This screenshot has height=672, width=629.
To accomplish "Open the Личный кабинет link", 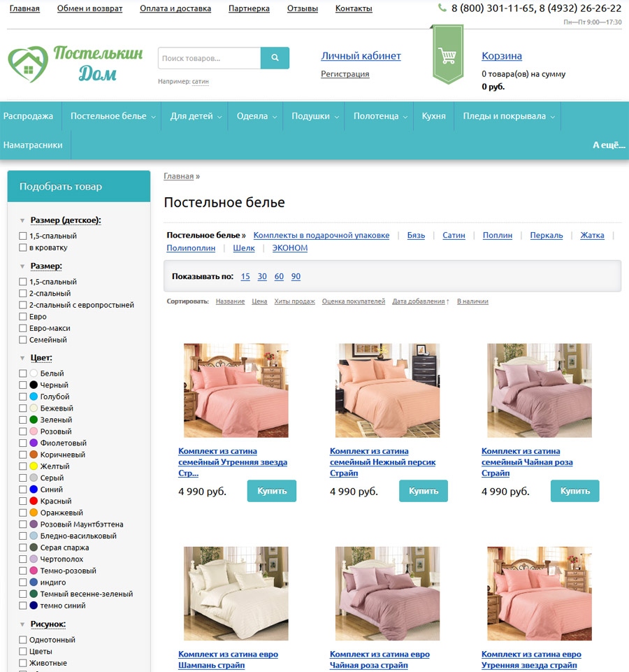I will click(x=361, y=56).
